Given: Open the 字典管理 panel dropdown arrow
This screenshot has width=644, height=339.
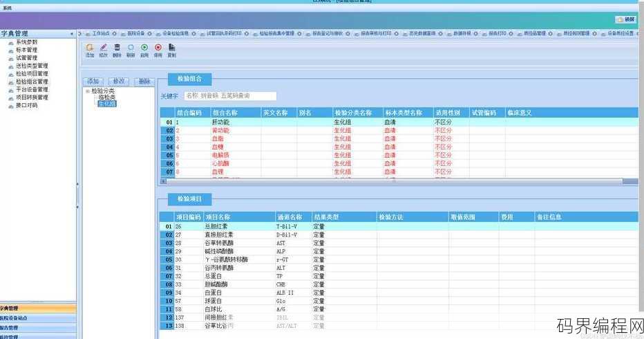Looking at the screenshot, I should pos(72,34).
